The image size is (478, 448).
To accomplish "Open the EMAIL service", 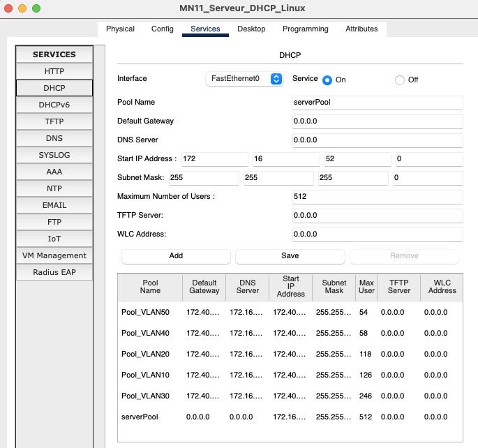I will pos(54,205).
